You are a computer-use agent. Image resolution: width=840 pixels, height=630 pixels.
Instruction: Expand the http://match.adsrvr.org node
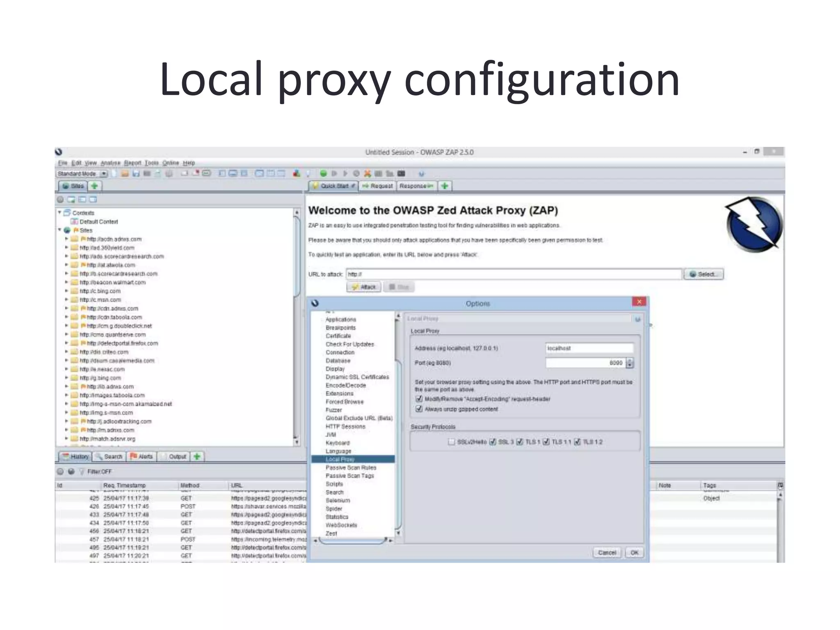66,438
